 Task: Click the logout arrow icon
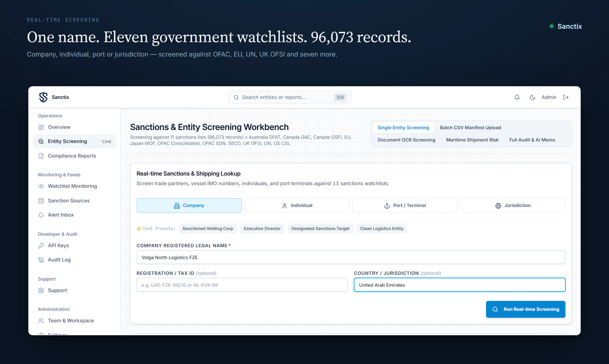coord(566,97)
